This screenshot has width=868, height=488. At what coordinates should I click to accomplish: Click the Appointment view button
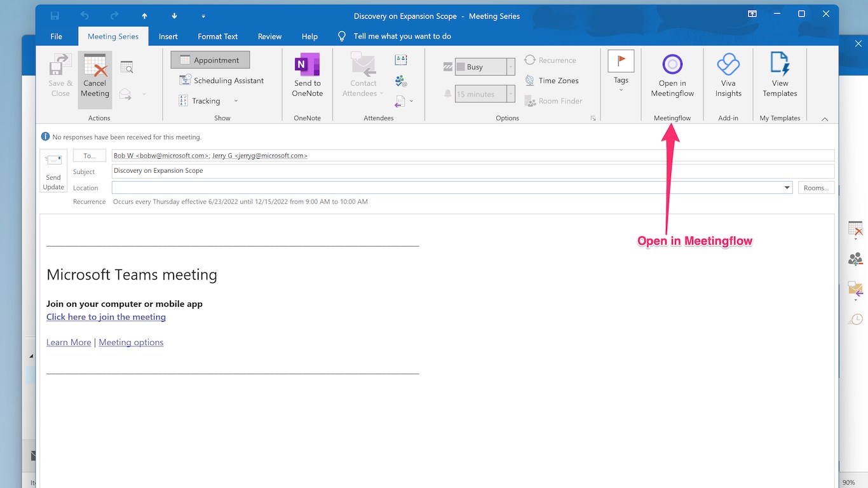(210, 60)
